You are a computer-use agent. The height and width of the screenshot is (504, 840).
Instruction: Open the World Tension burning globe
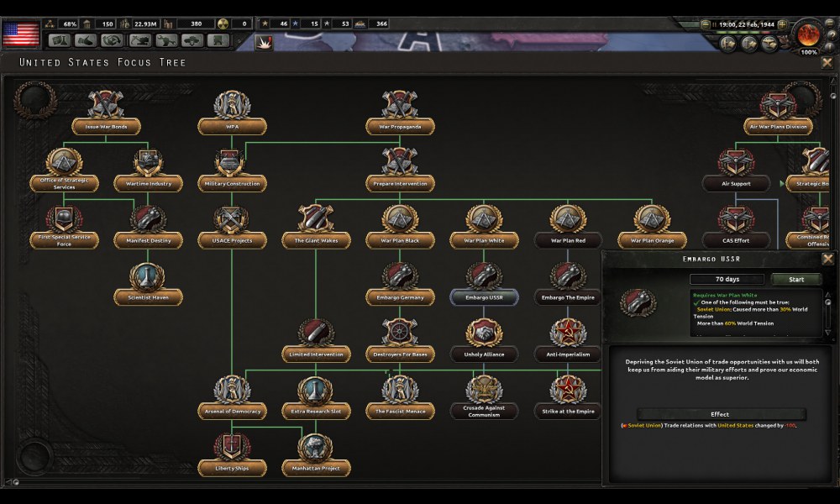[808, 34]
